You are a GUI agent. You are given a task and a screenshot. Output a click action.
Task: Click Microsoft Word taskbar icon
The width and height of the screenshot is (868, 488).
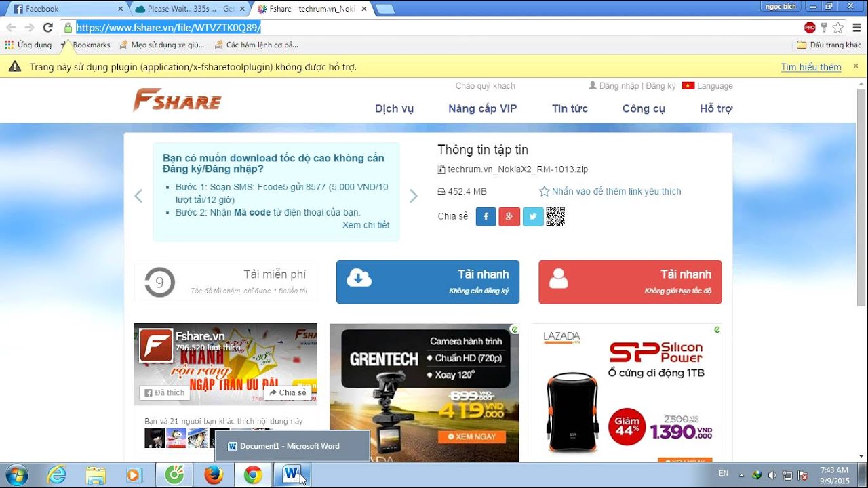click(292, 475)
